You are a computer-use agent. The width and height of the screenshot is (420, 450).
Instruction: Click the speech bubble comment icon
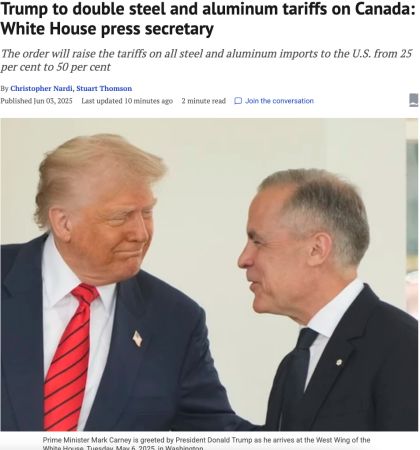tap(238, 101)
